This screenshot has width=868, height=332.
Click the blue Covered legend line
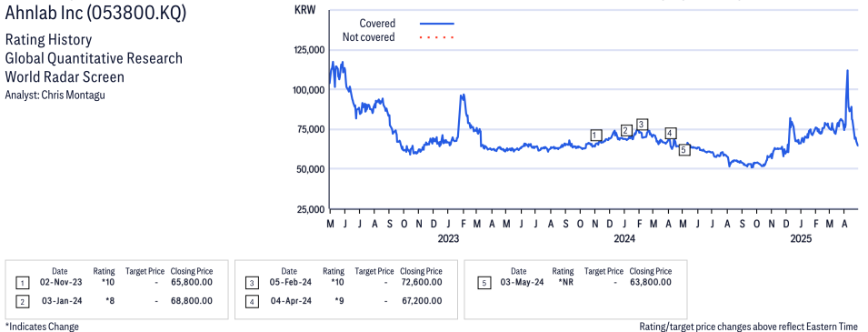pos(437,24)
